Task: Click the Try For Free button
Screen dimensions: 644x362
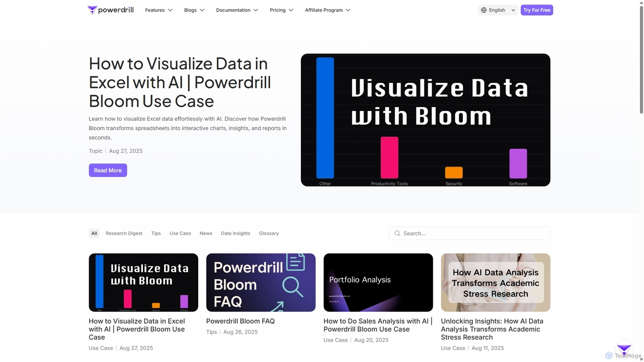Action: 537,10
